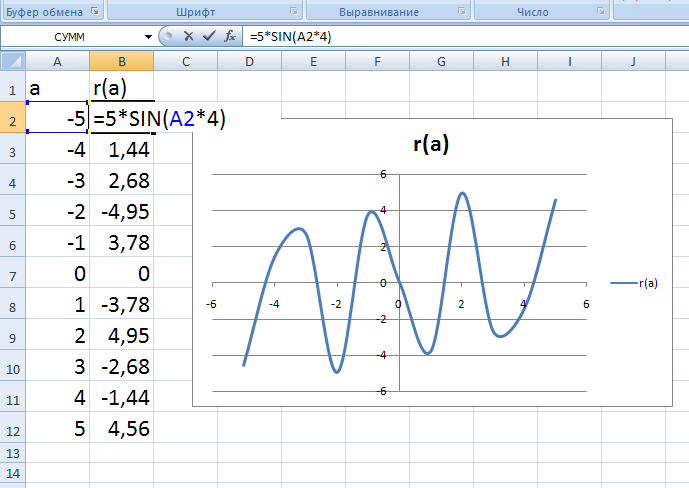
Task: Click cell B12 with value 4,56
Action: coord(122,427)
